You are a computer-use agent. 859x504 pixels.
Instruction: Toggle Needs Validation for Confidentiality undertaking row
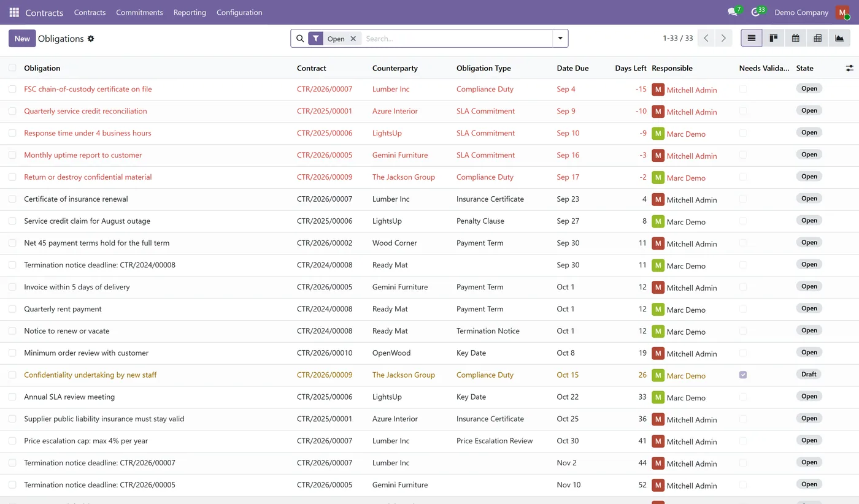[x=743, y=375]
